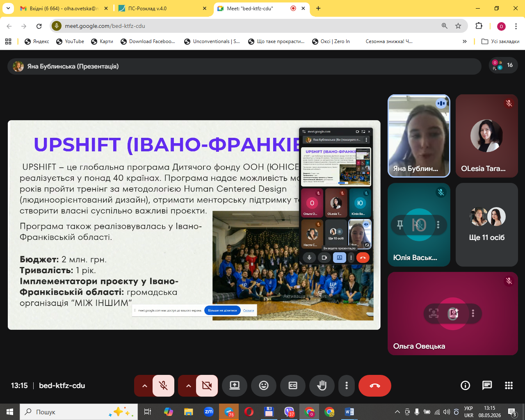
Task: Open the tab search dropdown arrow
Action: point(8,8)
